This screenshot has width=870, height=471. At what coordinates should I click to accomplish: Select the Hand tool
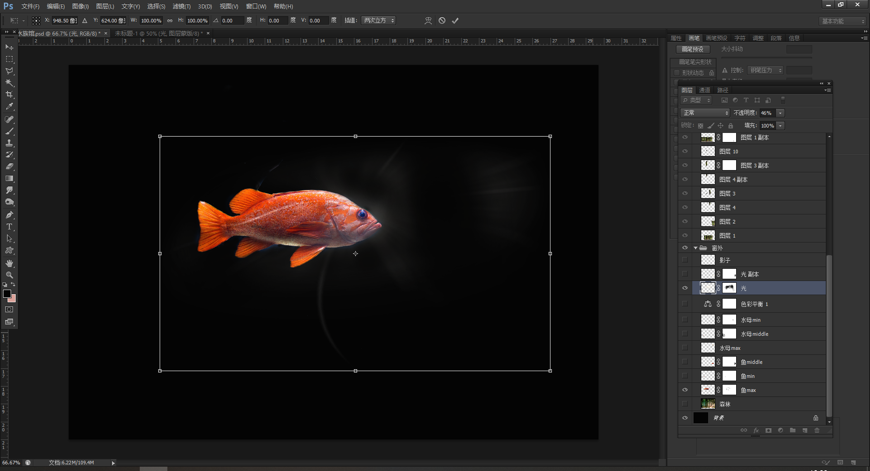pyautogui.click(x=9, y=263)
